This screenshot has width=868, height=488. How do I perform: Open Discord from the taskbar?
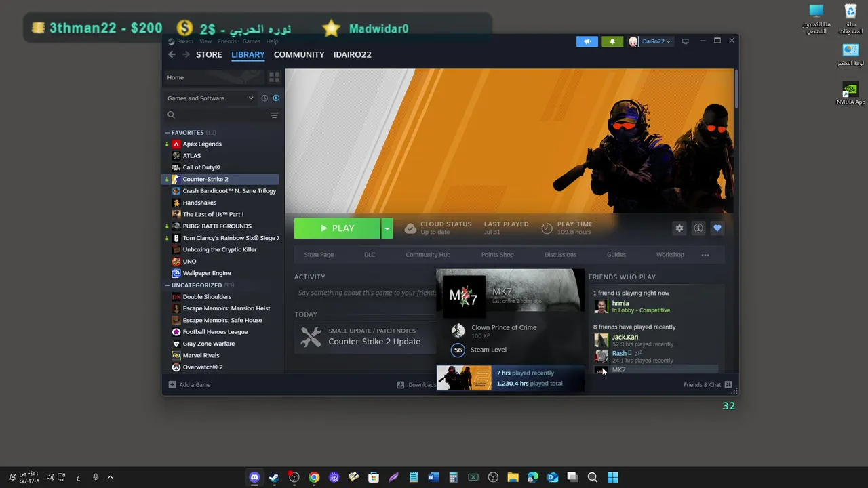point(254,477)
